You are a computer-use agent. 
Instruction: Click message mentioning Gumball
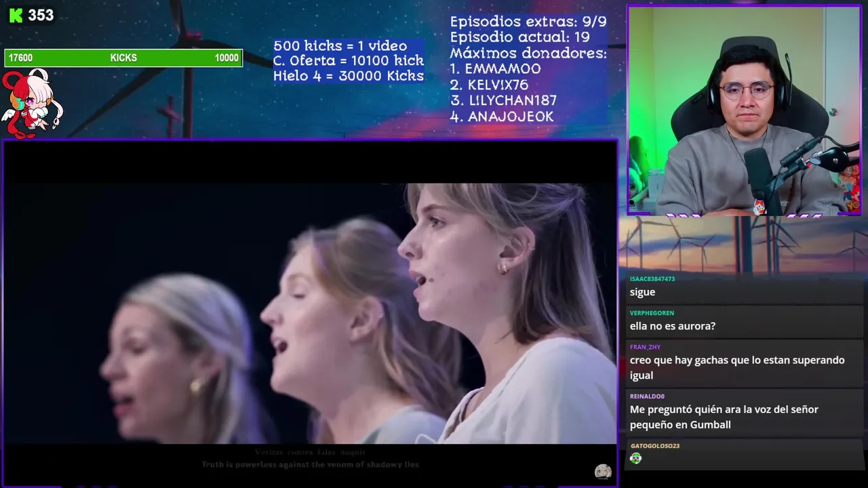[x=724, y=417]
